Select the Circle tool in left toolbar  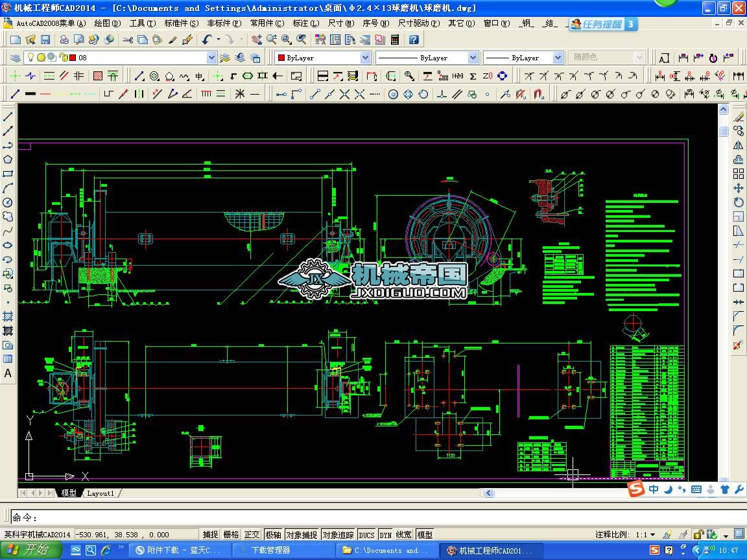tap(8, 202)
